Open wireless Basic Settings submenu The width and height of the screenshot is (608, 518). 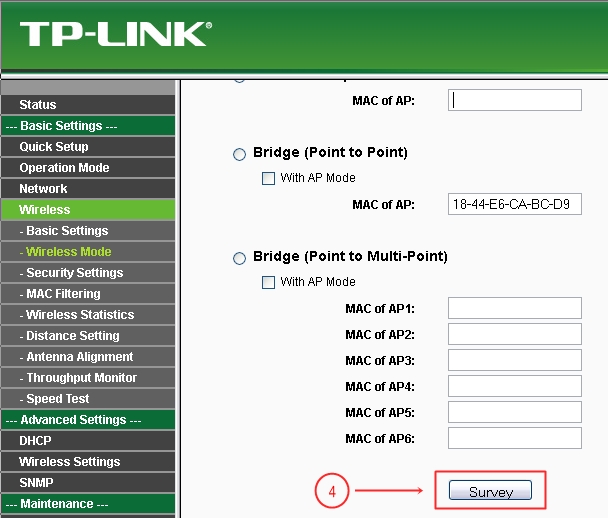88,231
